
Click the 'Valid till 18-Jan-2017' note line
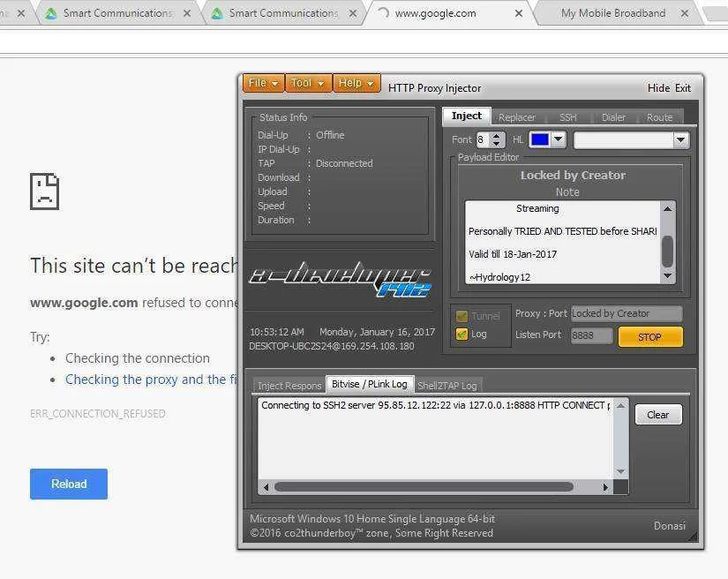[x=513, y=254]
